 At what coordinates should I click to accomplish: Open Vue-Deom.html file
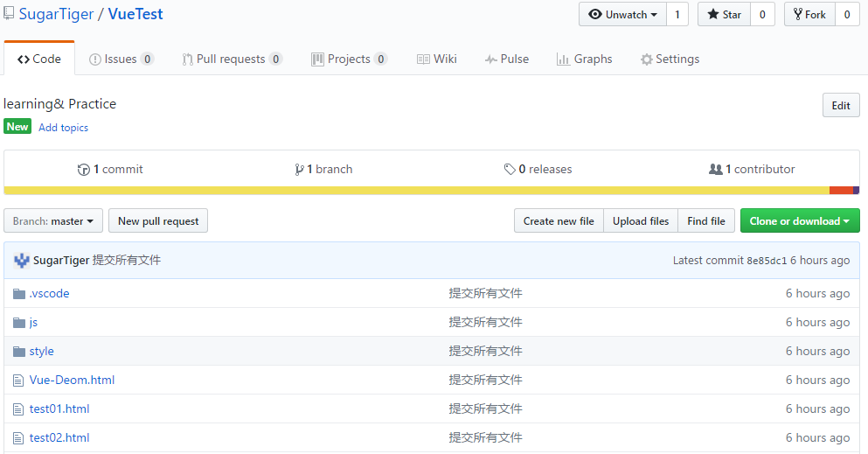[x=72, y=380]
